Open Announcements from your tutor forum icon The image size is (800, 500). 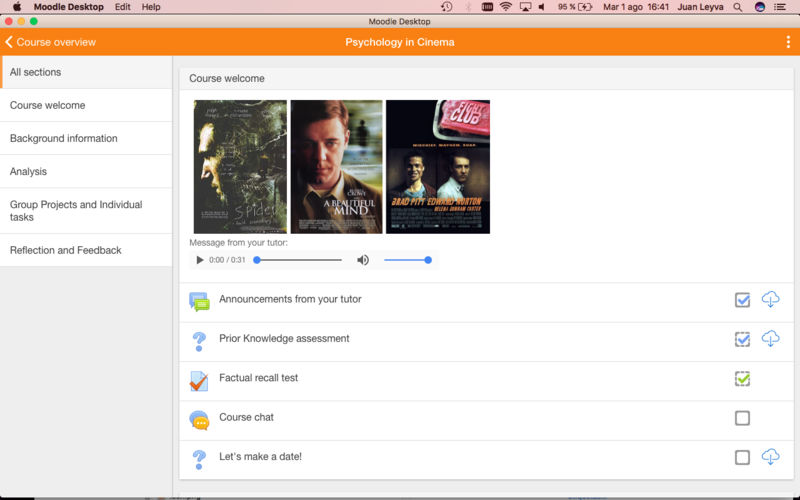[x=199, y=301]
